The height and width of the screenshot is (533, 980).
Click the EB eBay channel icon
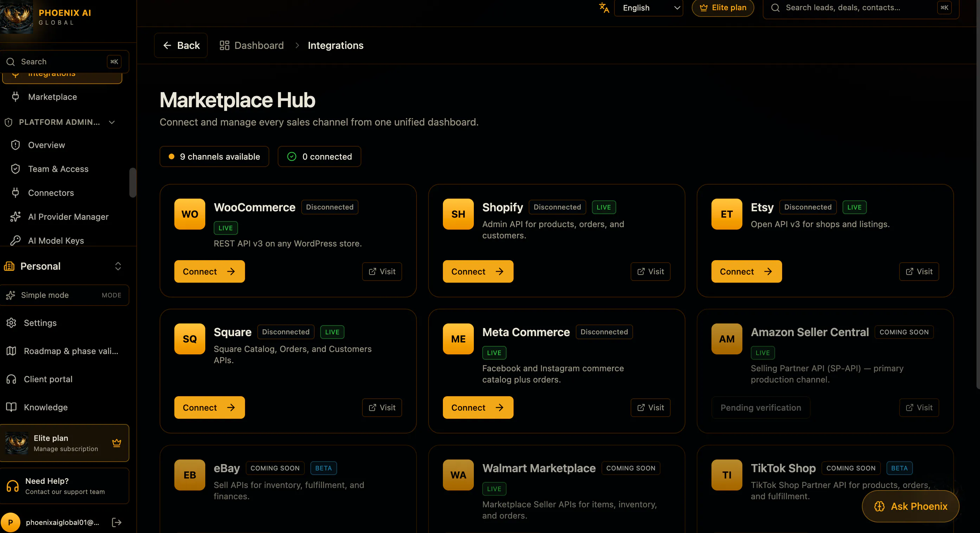[189, 475]
